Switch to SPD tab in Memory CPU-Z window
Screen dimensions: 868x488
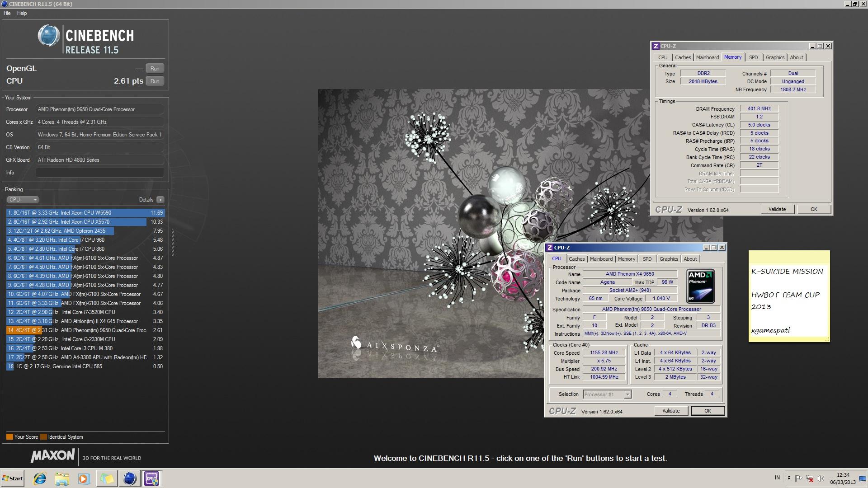click(753, 57)
